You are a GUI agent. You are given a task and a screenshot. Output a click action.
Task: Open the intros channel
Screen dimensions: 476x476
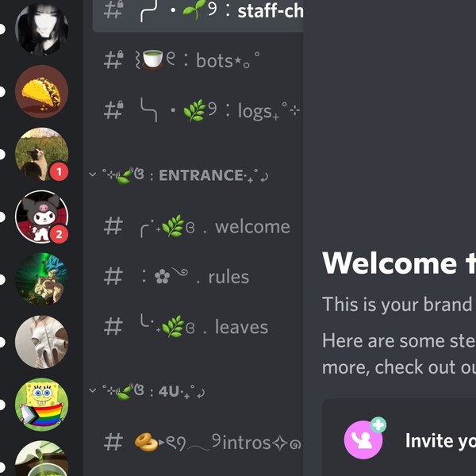pos(198,442)
